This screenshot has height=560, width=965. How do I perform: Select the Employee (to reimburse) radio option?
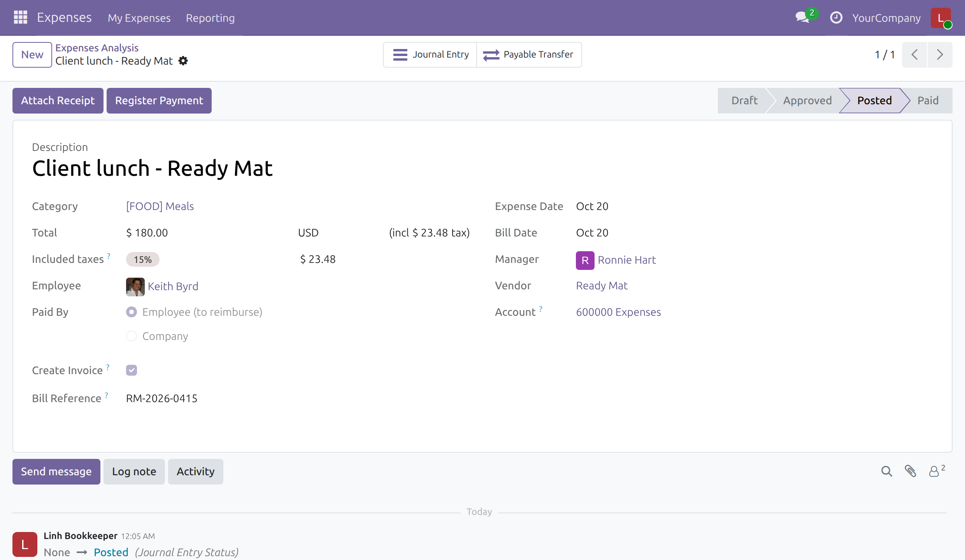(132, 312)
